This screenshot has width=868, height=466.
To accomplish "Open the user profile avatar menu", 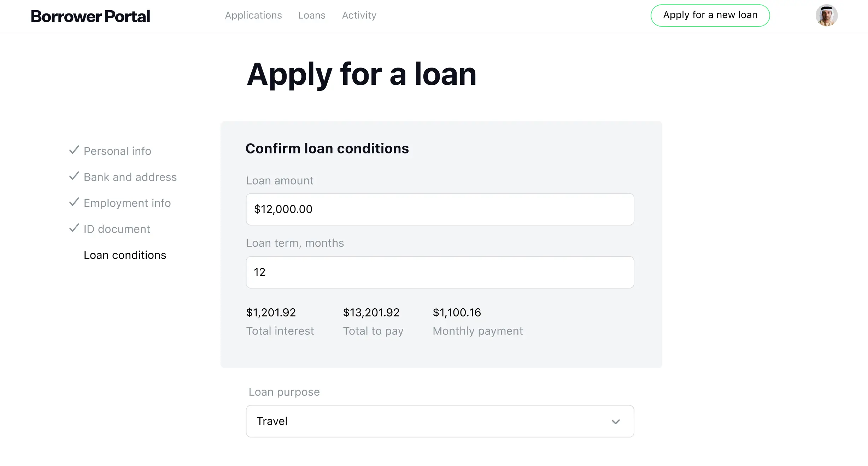I will click(x=826, y=16).
